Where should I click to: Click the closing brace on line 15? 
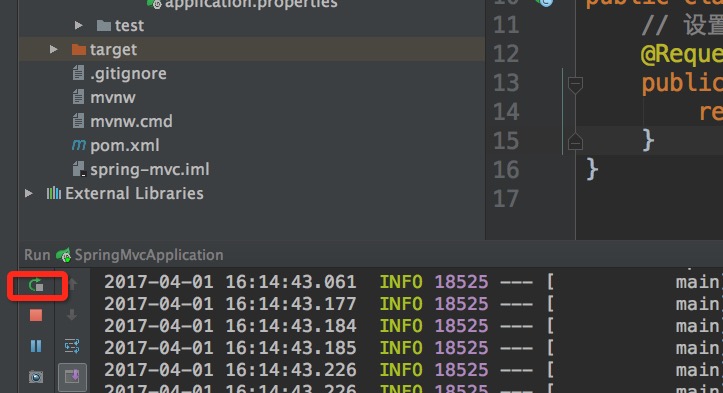[x=648, y=140]
